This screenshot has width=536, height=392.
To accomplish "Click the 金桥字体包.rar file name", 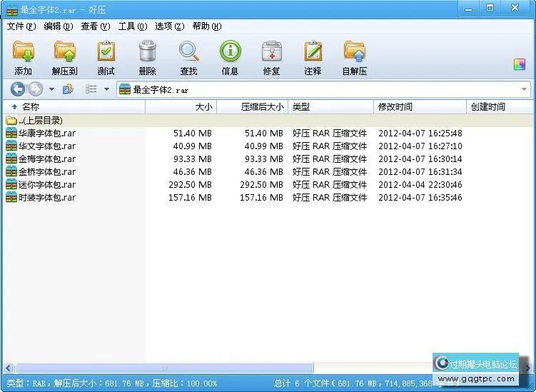I will coord(47,171).
